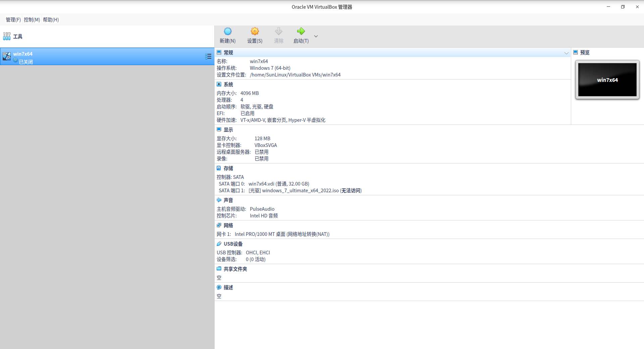
Task: Click the 声音 audio section icon
Action: (x=219, y=200)
